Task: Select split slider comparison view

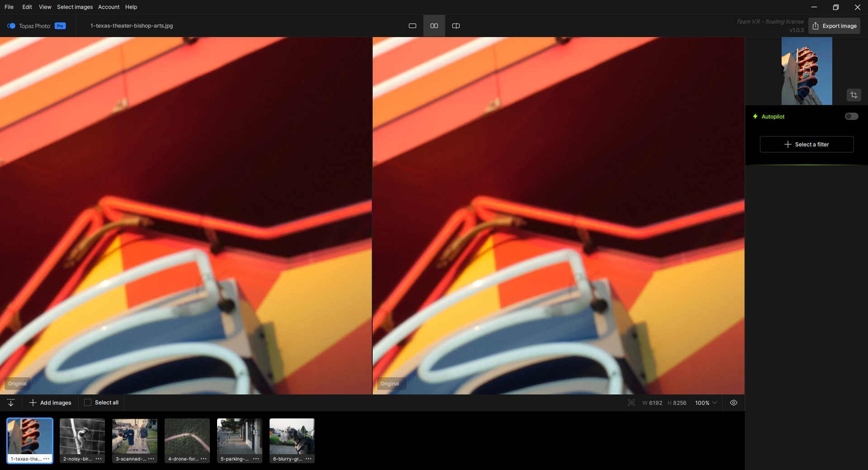Action: [455, 26]
